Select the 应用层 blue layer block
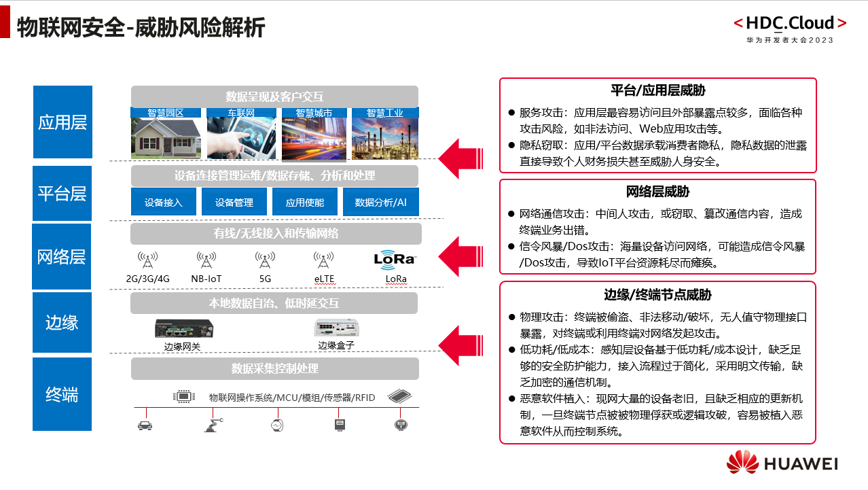The height and width of the screenshot is (490, 868). pos(62,122)
